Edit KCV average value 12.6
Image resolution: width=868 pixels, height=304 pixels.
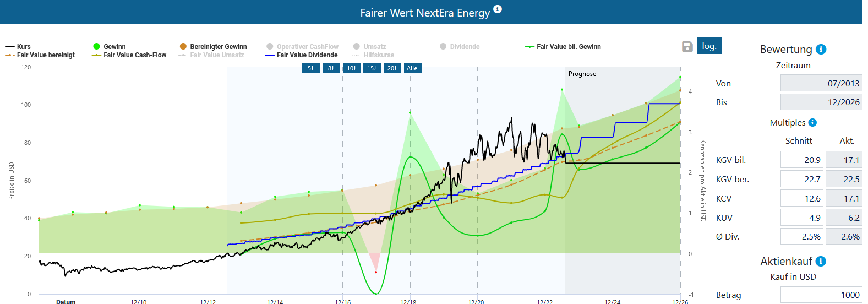tap(802, 198)
